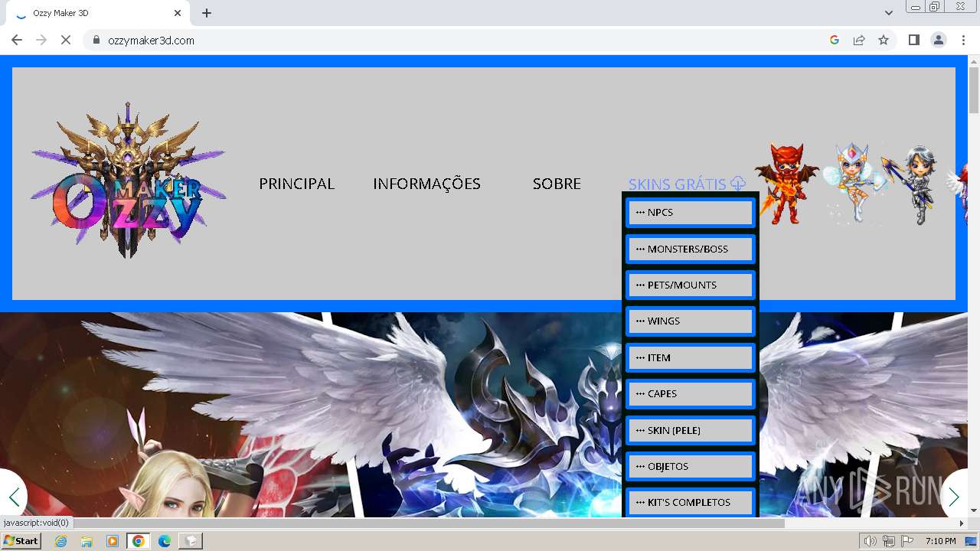Select PETS/MOUNTS from skins dropdown
Image resolution: width=980 pixels, height=551 pixels.
(x=691, y=285)
